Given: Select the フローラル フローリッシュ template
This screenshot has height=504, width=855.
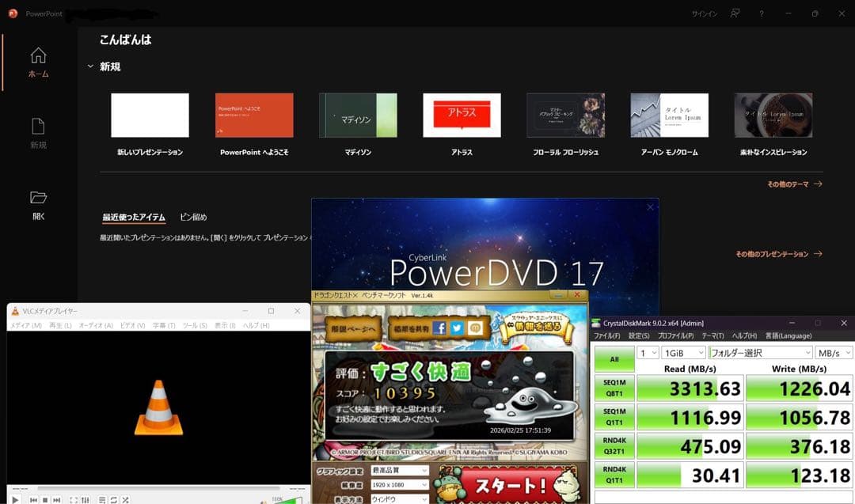Looking at the screenshot, I should (565, 115).
